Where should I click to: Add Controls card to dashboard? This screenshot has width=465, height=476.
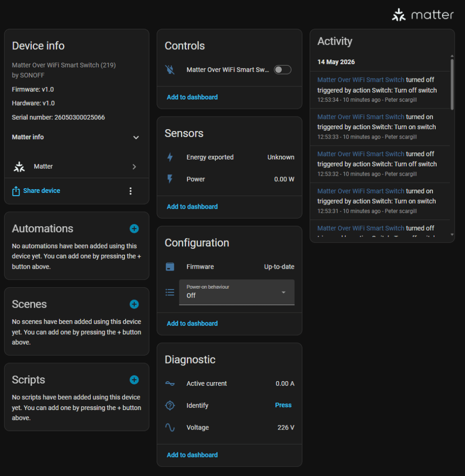(x=192, y=97)
